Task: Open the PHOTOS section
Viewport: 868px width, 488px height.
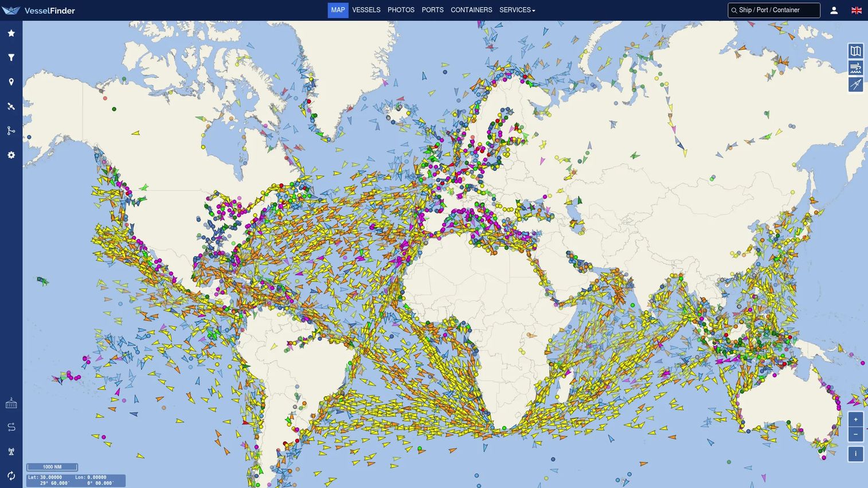Action: (x=401, y=10)
